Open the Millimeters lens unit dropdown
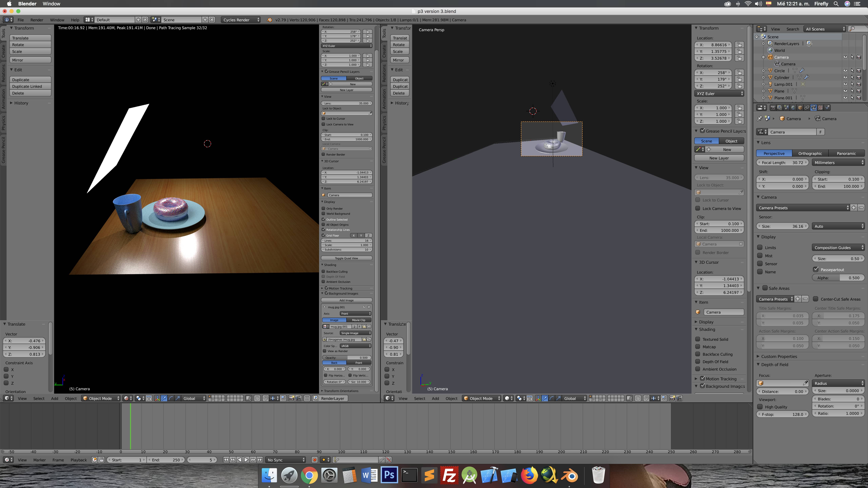The image size is (868, 488). click(838, 163)
